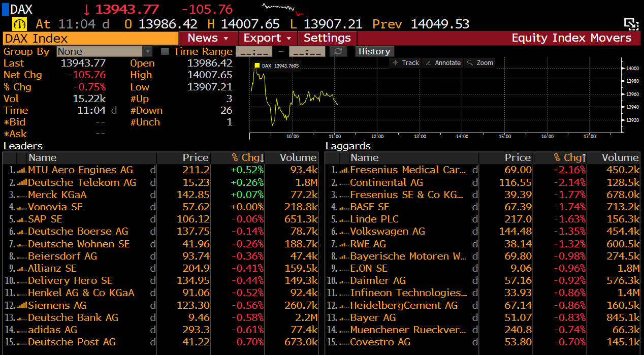This screenshot has width=644, height=355.
Task: Select Deutsche Bank AG row
Action: point(160,317)
